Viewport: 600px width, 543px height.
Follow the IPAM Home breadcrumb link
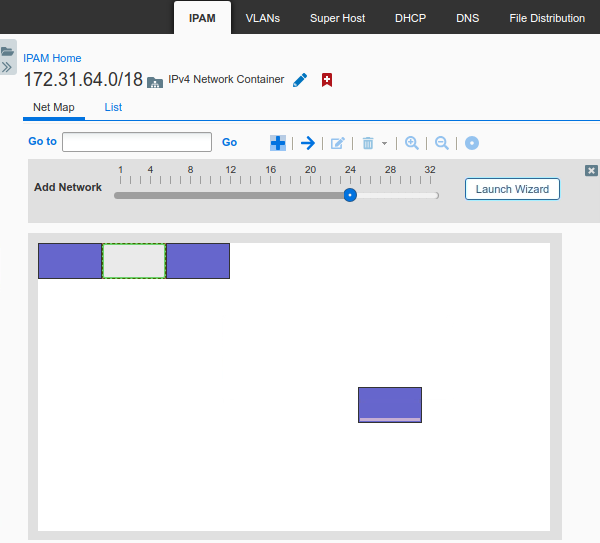coord(52,58)
